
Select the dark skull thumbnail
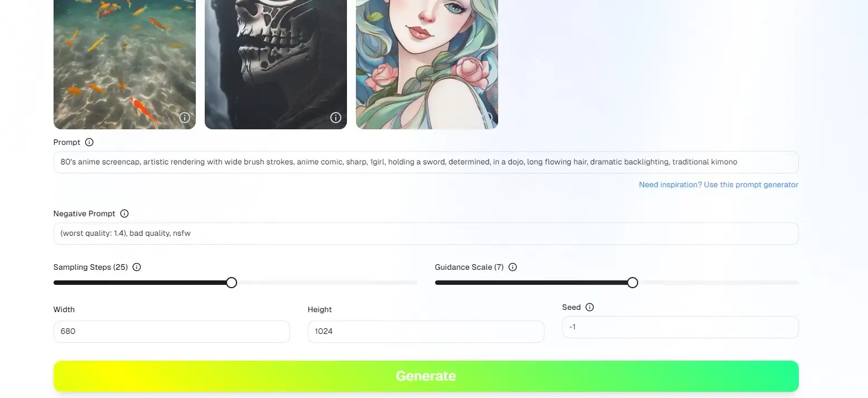click(x=276, y=65)
